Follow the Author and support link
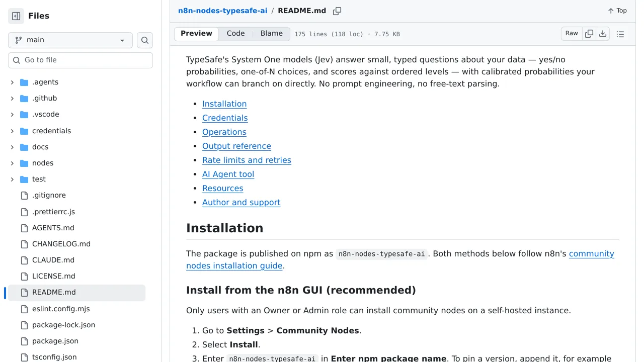This screenshot has height=362, width=644. click(x=241, y=202)
